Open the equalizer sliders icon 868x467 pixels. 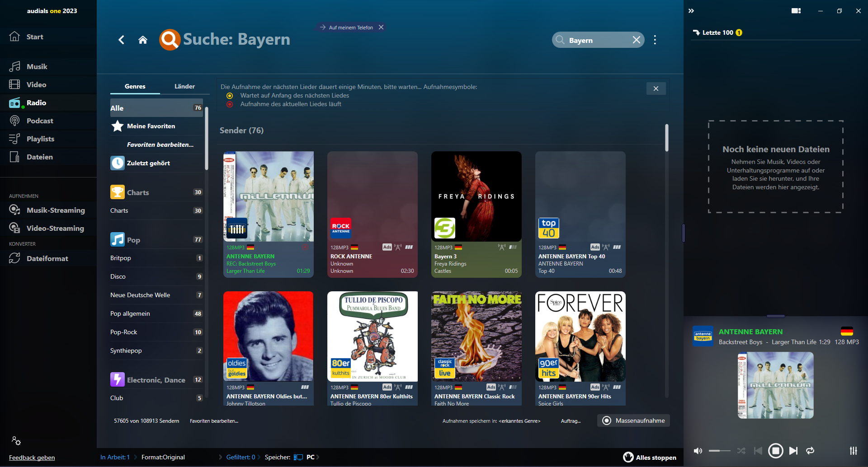pyautogui.click(x=853, y=451)
